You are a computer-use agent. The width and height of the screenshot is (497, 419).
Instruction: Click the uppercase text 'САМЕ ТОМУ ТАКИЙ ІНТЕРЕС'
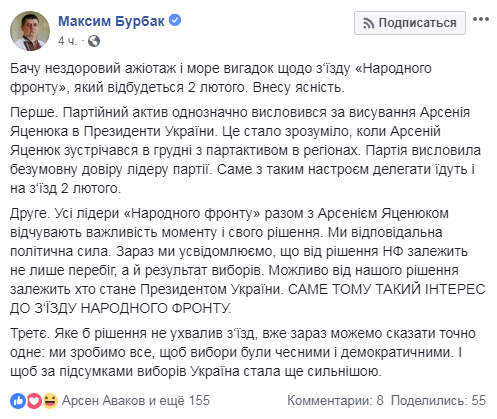(x=386, y=289)
